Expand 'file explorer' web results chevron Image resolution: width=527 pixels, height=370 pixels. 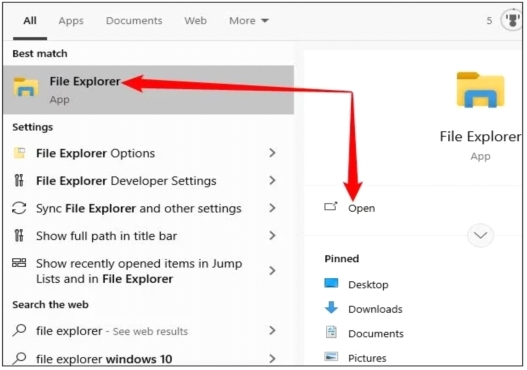tap(273, 331)
